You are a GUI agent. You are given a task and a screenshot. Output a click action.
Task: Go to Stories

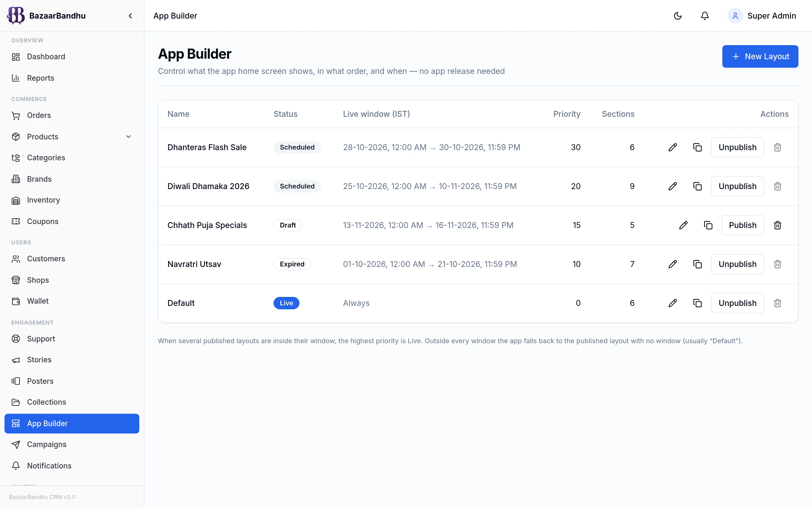72,360
